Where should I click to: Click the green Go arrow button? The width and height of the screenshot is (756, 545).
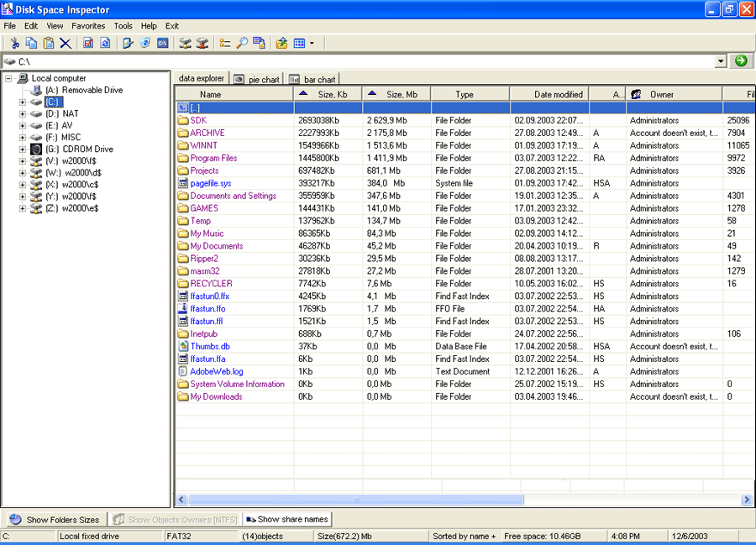(741, 60)
